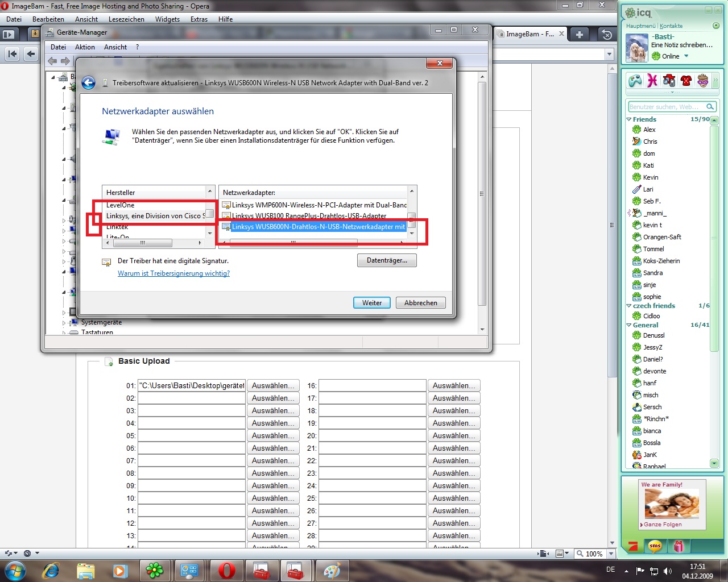
Task: Click the ICQ games controller icon
Action: (635, 80)
